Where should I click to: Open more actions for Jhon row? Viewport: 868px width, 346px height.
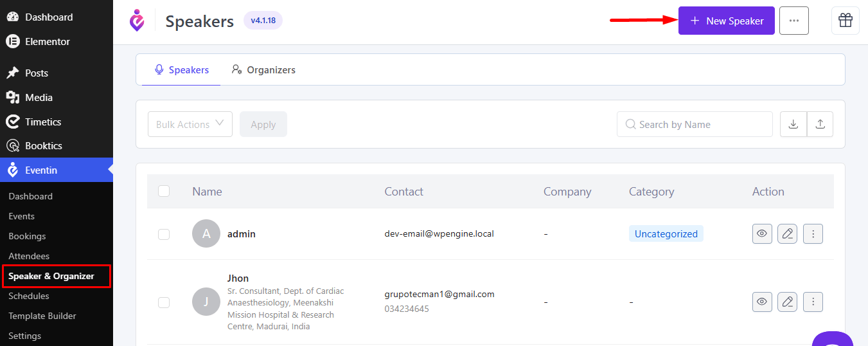pyautogui.click(x=813, y=302)
